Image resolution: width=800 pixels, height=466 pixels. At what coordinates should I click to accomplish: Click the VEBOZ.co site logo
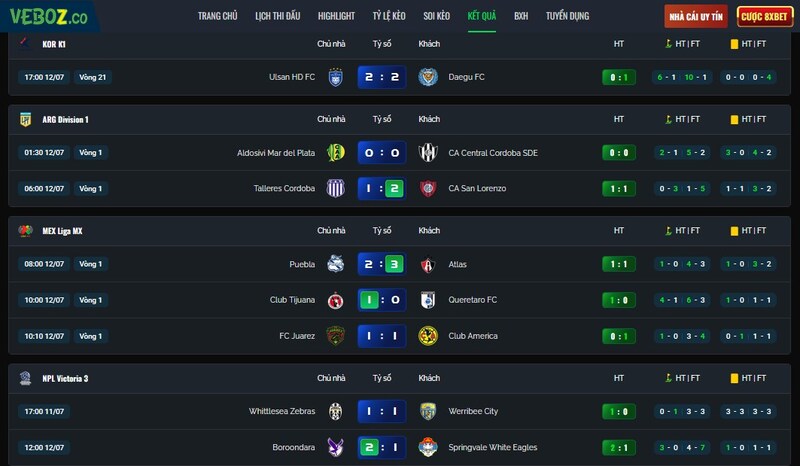[48, 16]
